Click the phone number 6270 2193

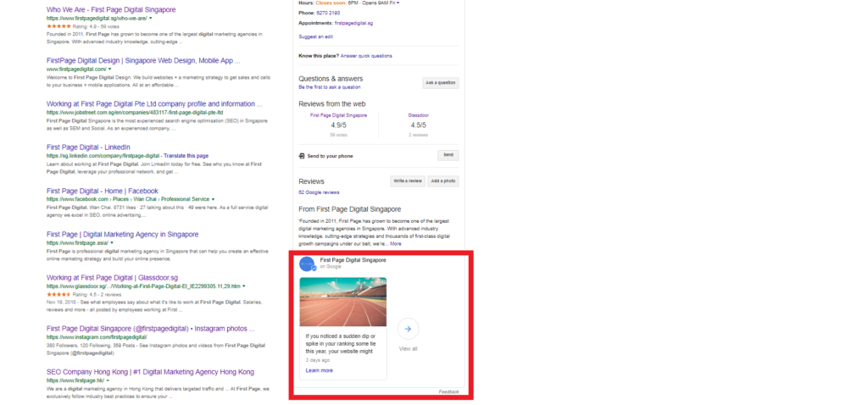click(x=328, y=13)
